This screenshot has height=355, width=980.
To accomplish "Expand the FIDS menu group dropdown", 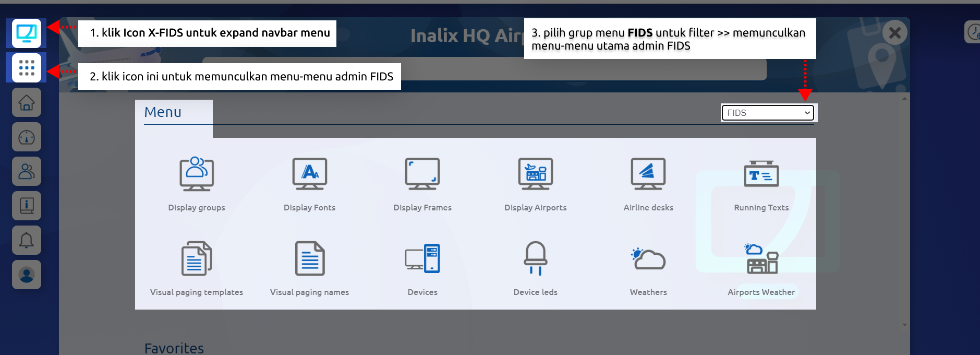I will coord(767,113).
